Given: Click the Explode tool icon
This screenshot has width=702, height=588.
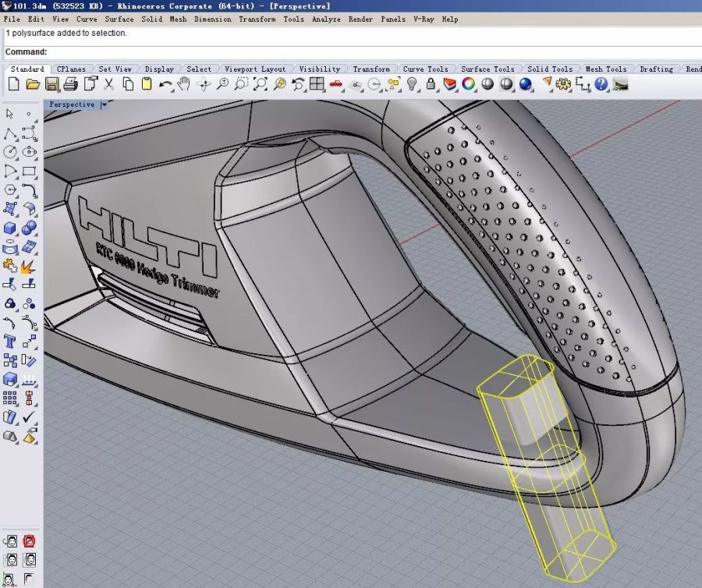Looking at the screenshot, I should tap(29, 267).
